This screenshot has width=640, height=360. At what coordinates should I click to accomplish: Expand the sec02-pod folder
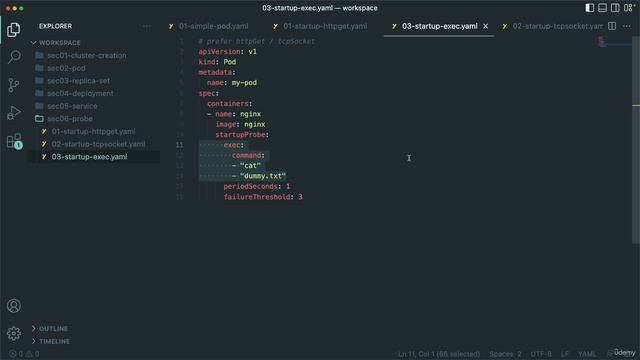(x=66, y=68)
